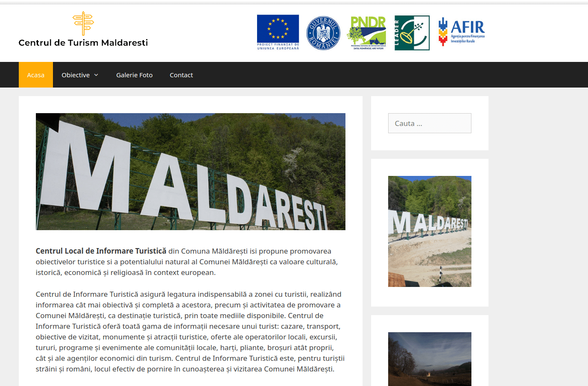
Task: Click the green LEADER logo
Action: point(412,33)
